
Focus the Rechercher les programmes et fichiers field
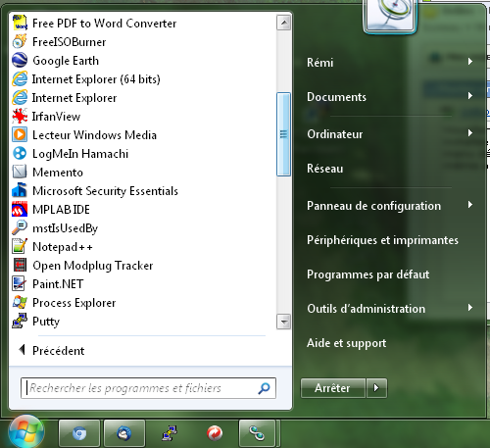pos(148,388)
